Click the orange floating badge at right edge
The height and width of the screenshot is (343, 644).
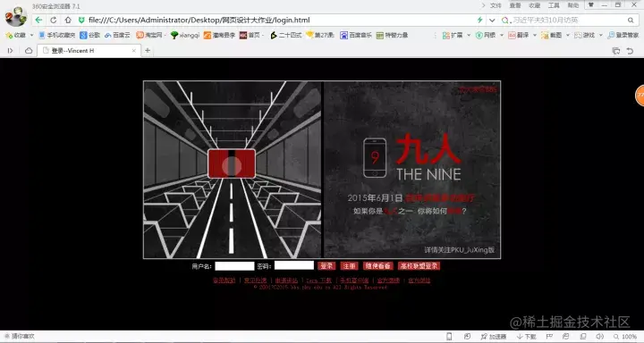click(640, 95)
